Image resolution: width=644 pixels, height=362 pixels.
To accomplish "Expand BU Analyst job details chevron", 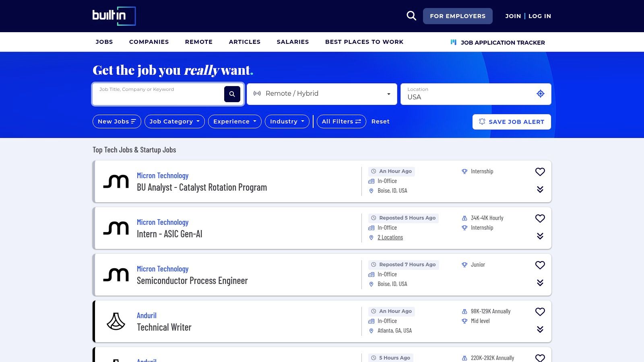I will coord(540,189).
